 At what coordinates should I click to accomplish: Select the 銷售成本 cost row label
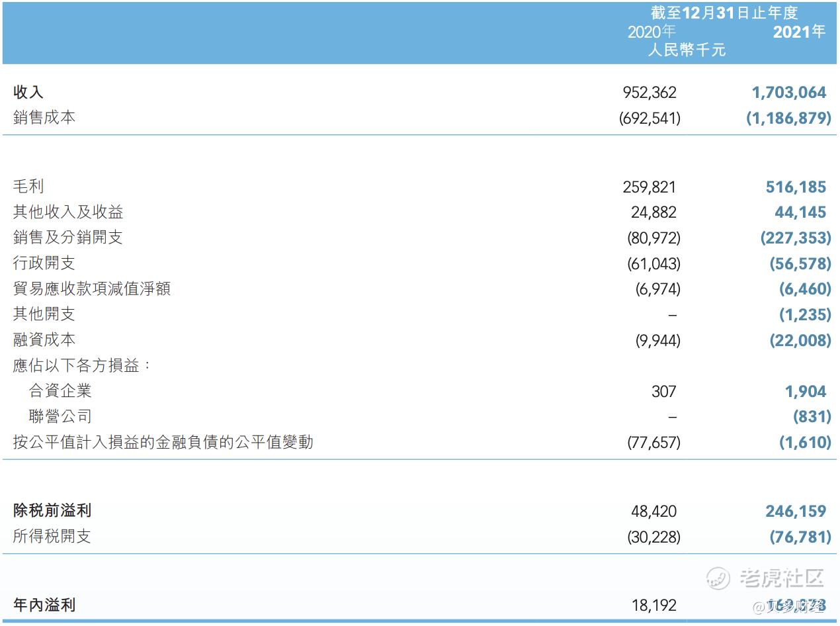point(45,118)
